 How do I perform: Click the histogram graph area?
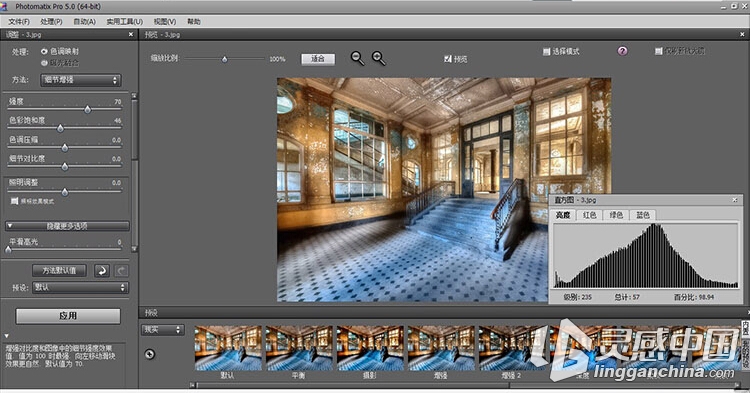(646, 256)
